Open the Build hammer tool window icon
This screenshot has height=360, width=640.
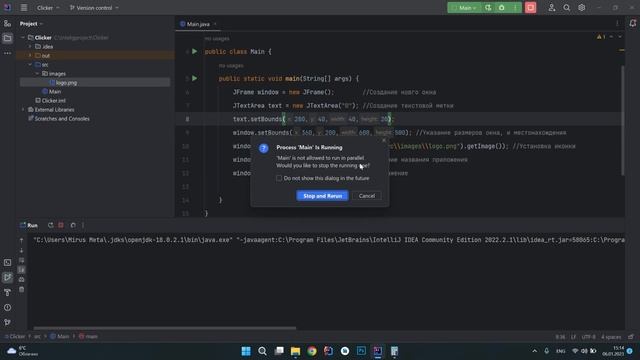[7, 292]
